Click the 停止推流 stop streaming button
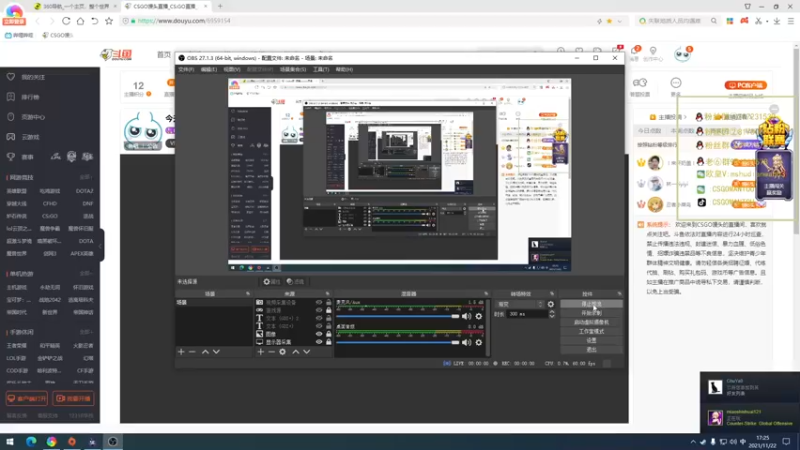 [x=591, y=304]
